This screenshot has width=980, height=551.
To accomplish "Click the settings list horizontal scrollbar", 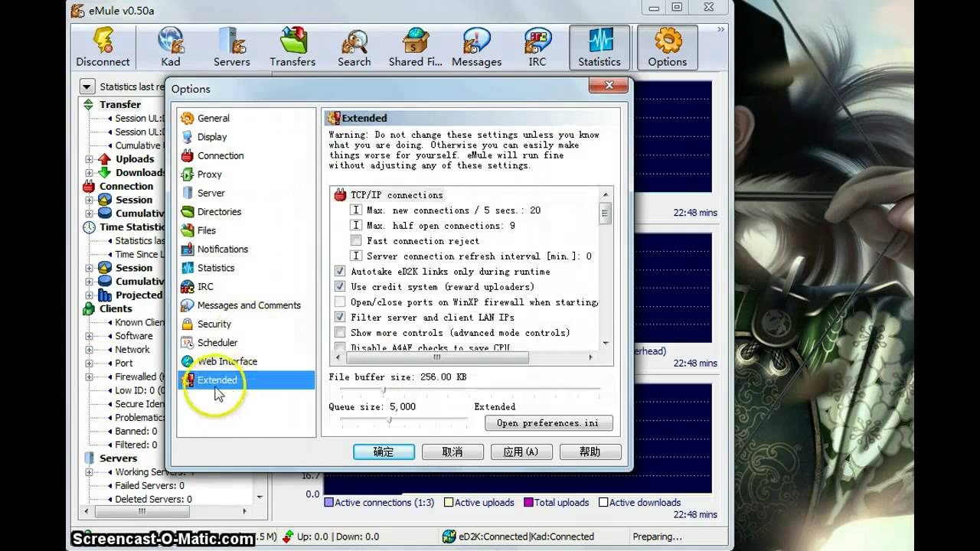I will [465, 357].
